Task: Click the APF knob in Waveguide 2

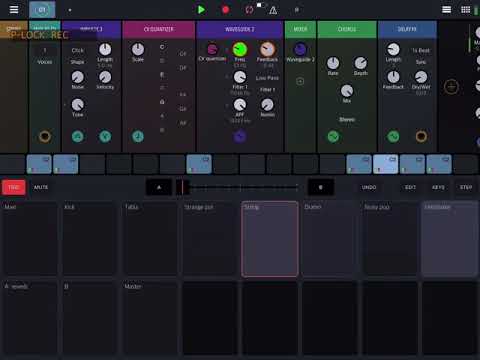Action: (x=240, y=105)
